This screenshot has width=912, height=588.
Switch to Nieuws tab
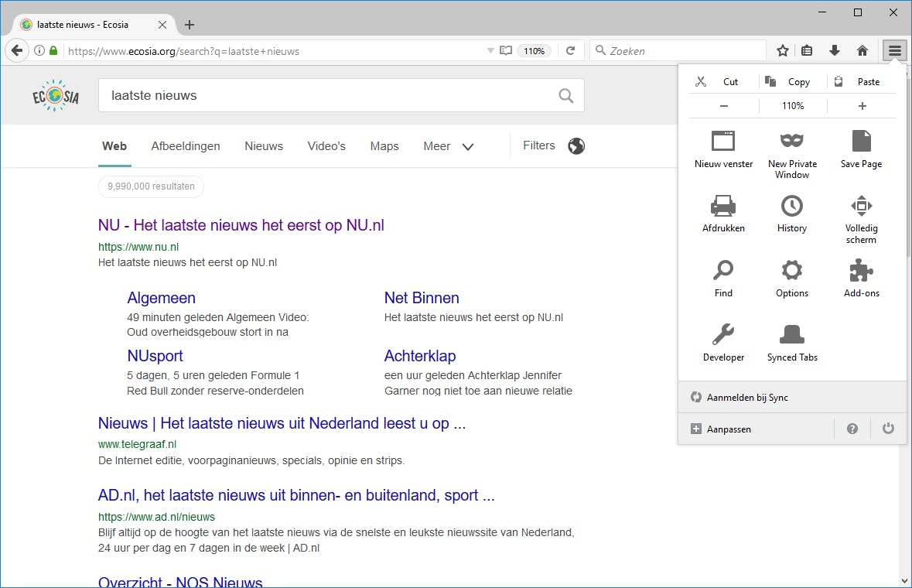[264, 146]
